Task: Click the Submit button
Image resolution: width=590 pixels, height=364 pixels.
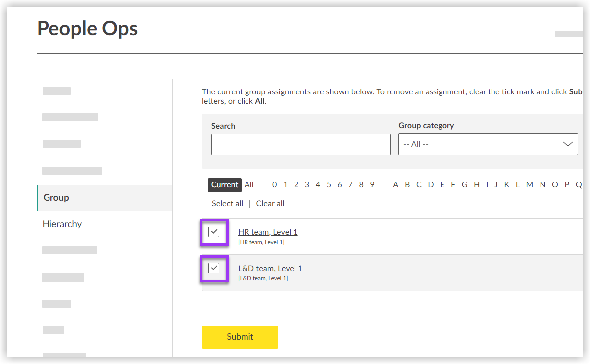Action: pyautogui.click(x=240, y=337)
